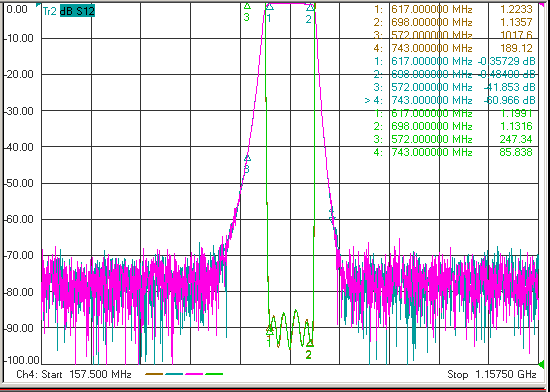Select the brown trace legend line
550x392 pixels.
[x=154, y=374]
